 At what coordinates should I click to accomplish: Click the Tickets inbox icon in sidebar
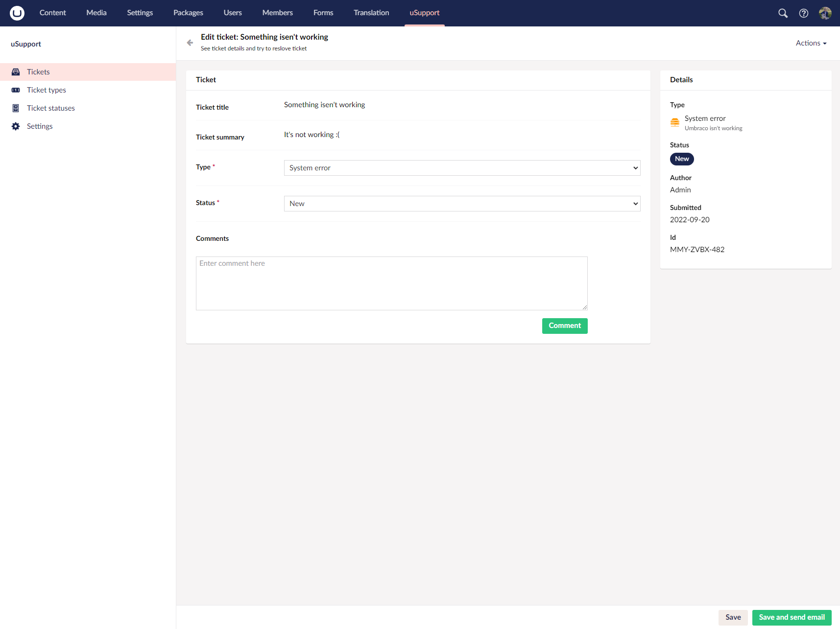(16, 72)
